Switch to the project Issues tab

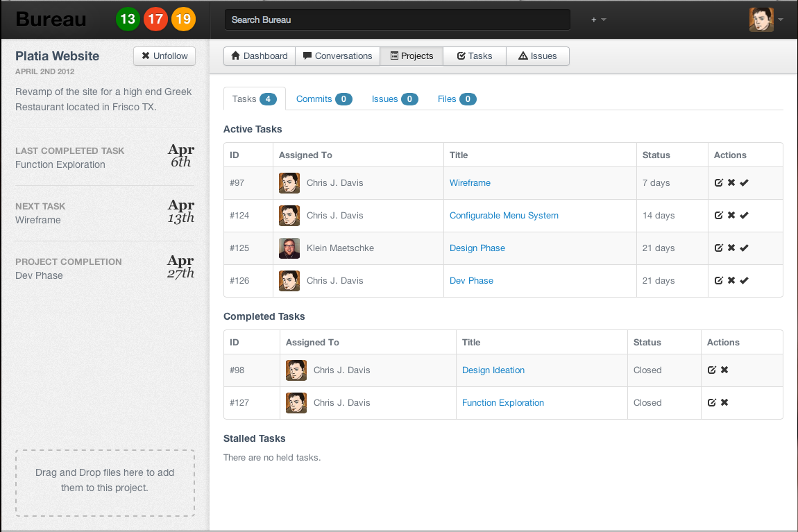tap(394, 98)
